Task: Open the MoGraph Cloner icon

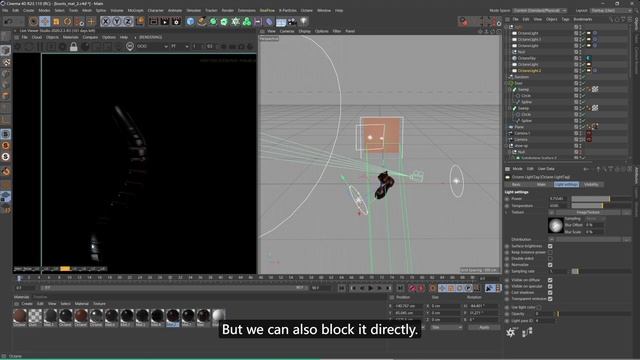Action: [247, 21]
